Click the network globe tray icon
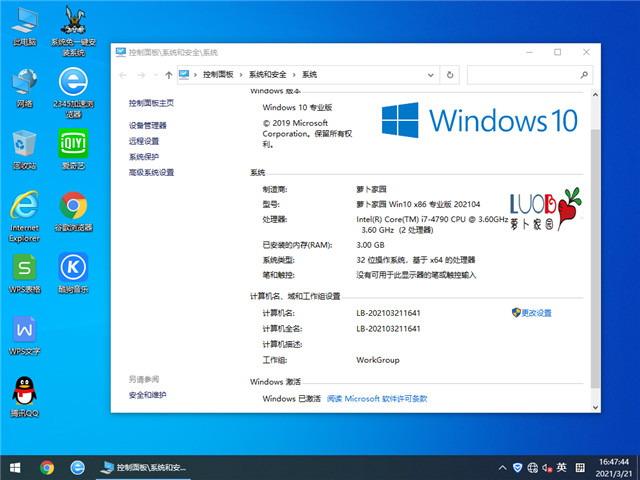 [x=533, y=468]
